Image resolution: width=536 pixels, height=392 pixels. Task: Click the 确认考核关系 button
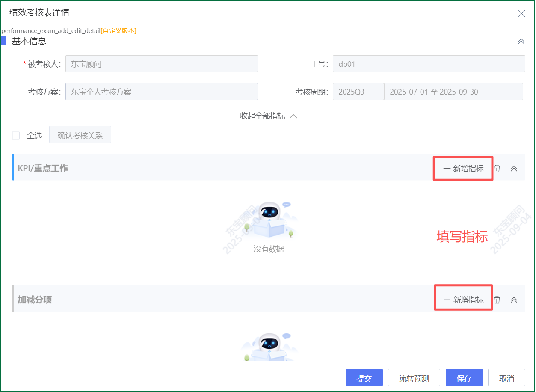(80, 135)
